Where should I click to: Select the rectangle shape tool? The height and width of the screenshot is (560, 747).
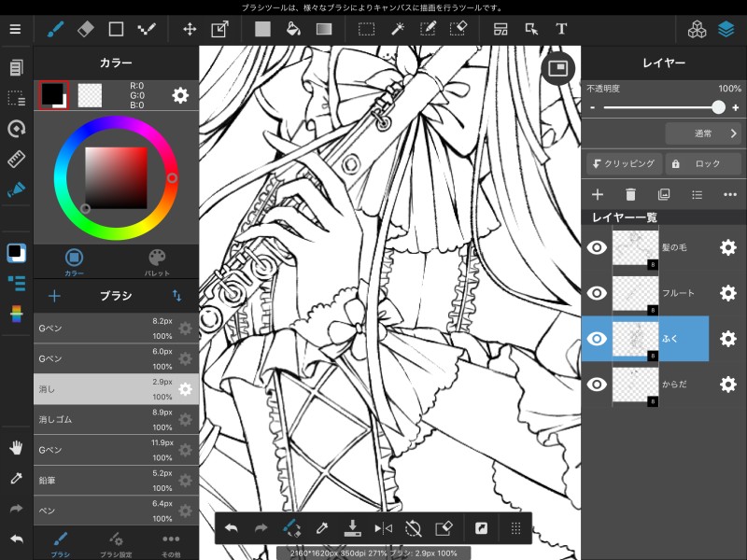click(116, 29)
